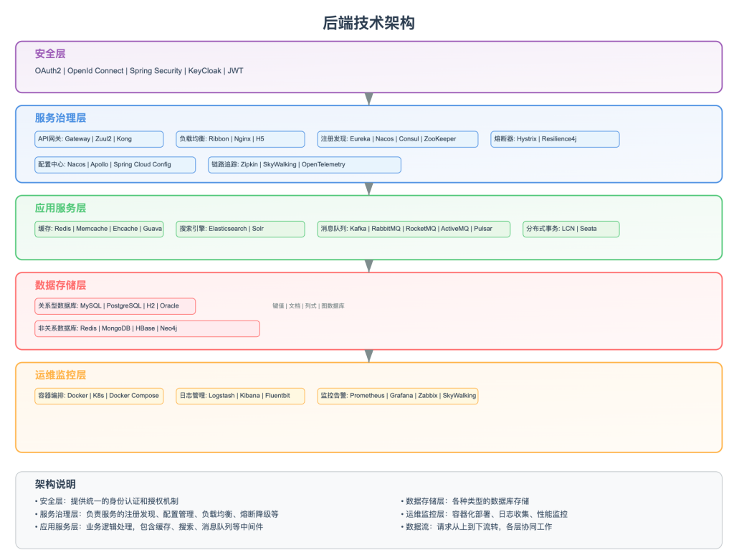Select the 熔断器 Hystrix box
This screenshot has height=560, width=734.
point(556,139)
